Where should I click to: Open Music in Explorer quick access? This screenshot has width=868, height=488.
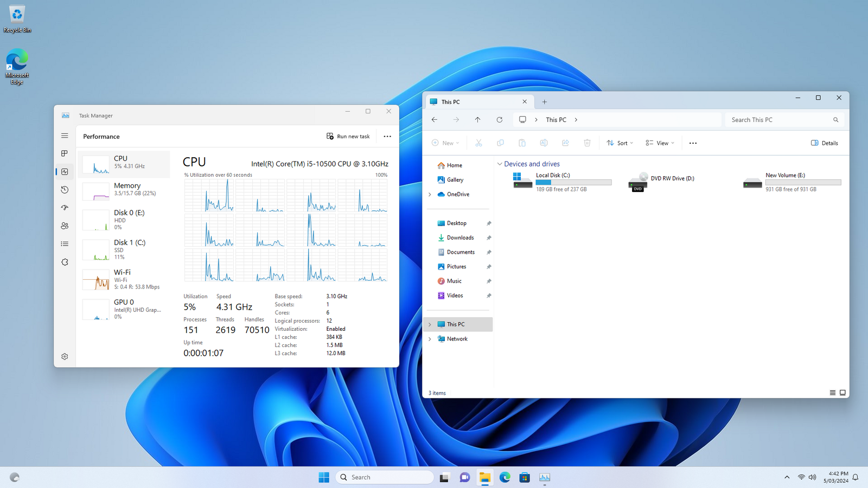click(x=454, y=281)
